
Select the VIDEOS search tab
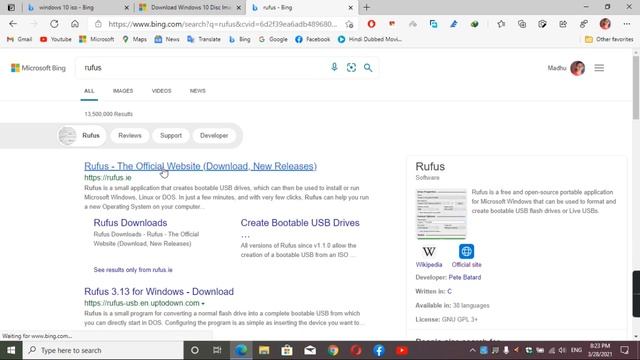161,91
